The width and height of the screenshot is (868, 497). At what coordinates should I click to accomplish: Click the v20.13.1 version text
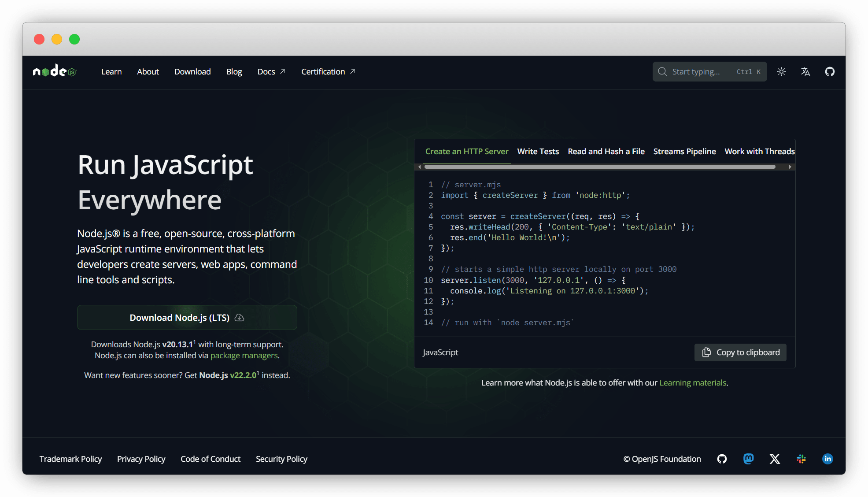click(177, 344)
